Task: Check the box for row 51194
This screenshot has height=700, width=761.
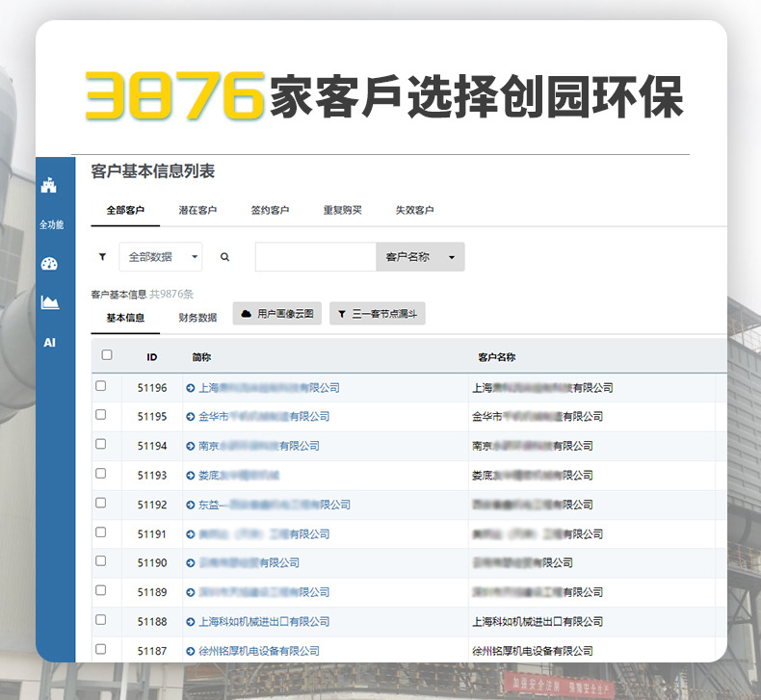Action: (100, 444)
